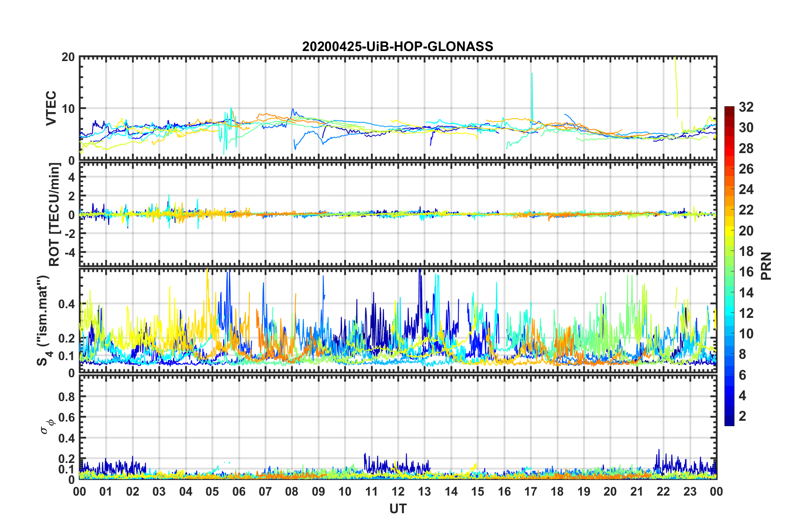Click inside the sigma-phi plot panel
This screenshot has height=532, width=796.
[398, 427]
